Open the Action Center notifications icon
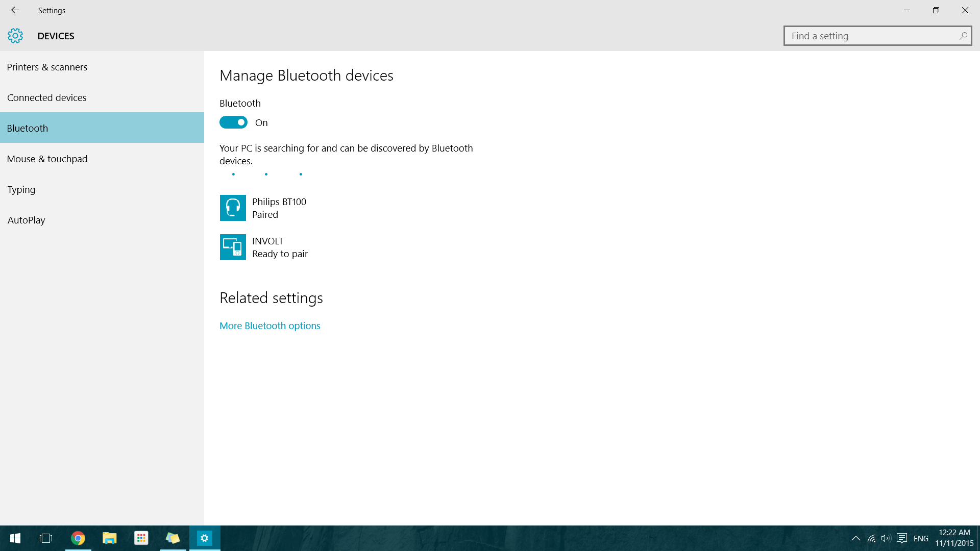Image resolution: width=980 pixels, height=551 pixels. tap(902, 538)
